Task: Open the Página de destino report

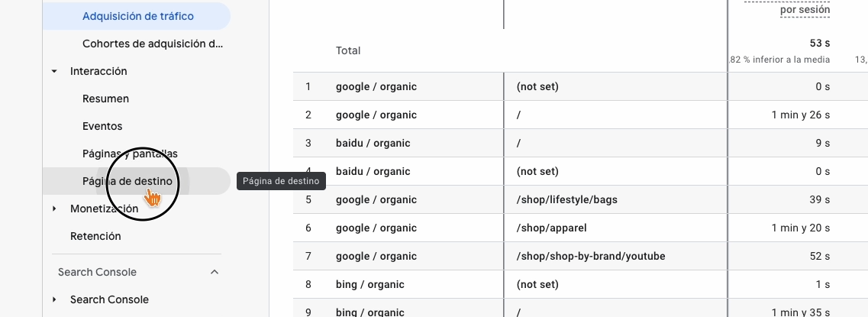Action: (x=127, y=181)
